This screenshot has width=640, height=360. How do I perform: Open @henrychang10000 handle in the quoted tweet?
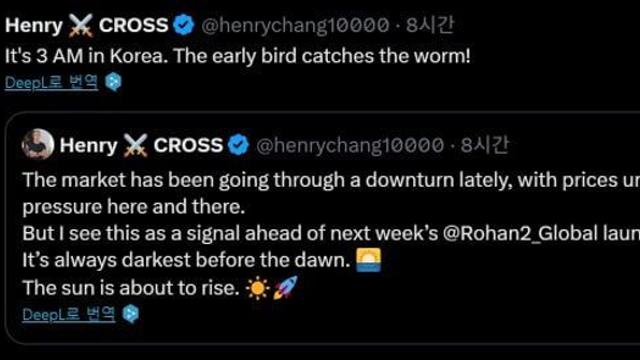350,145
